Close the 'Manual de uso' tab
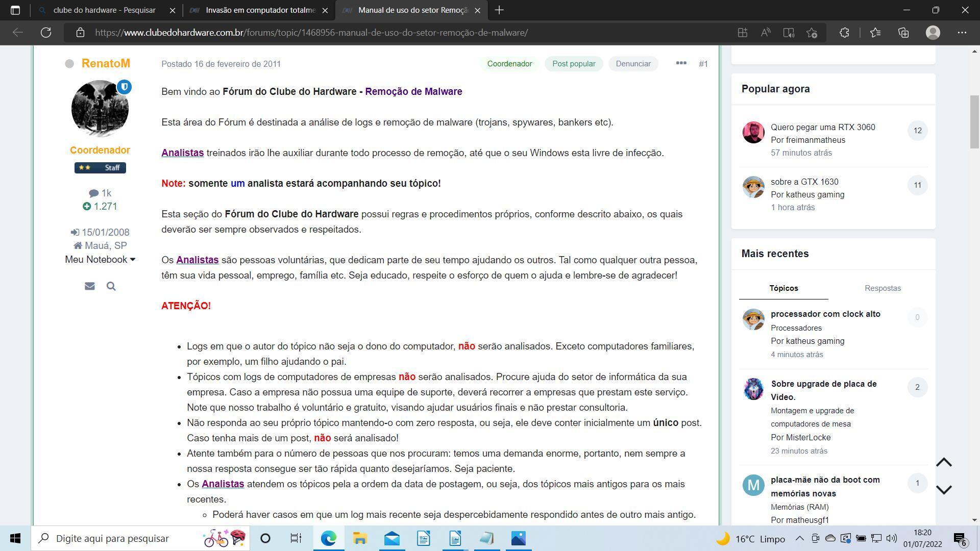The width and height of the screenshot is (980, 551). coord(478,10)
